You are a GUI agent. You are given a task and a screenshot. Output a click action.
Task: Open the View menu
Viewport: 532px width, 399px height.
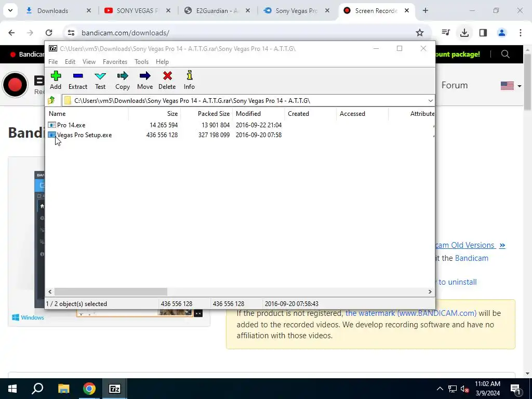click(x=89, y=62)
